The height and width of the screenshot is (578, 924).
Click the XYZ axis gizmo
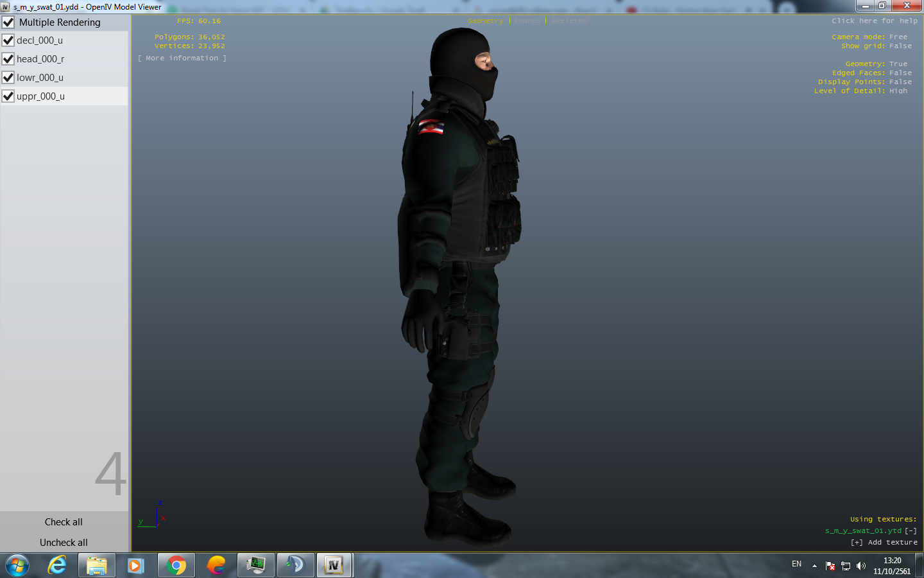coord(153,514)
